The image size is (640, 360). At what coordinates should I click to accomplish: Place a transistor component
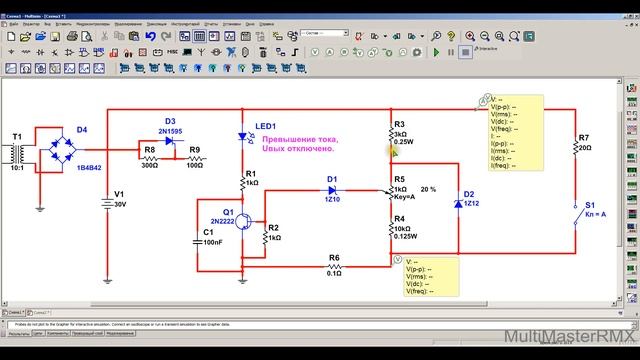(x=55, y=52)
